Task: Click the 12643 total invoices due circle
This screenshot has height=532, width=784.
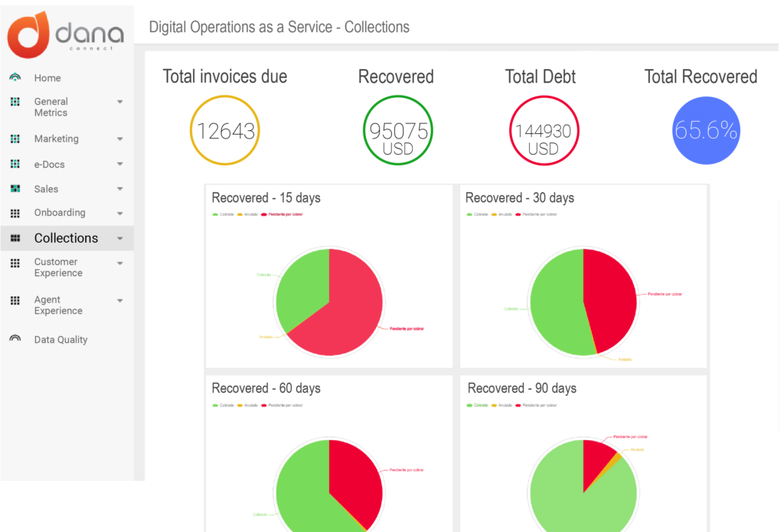Action: pos(225,130)
